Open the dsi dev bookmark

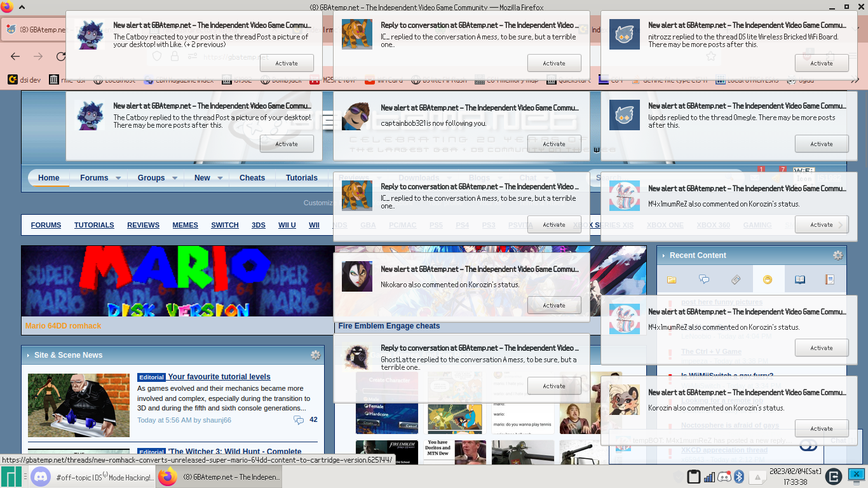[x=24, y=80]
